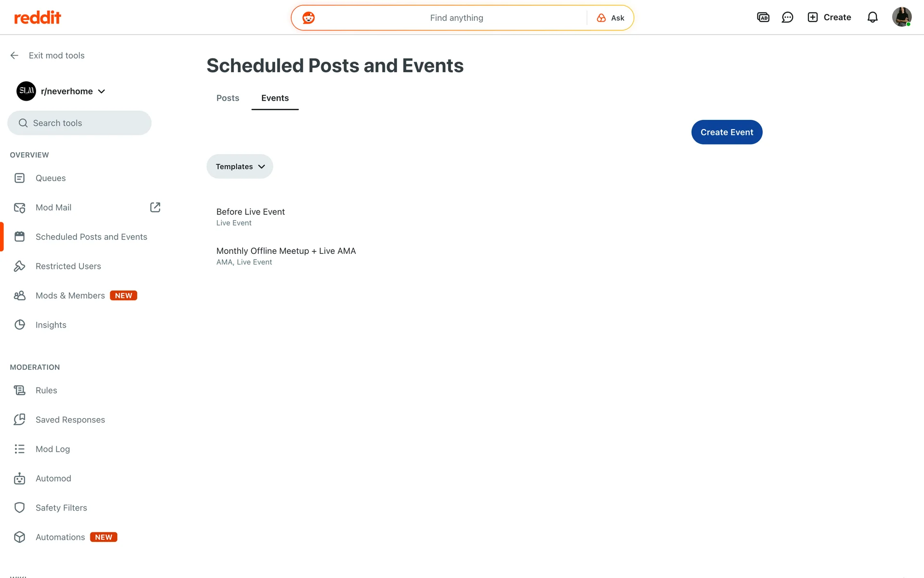Switch to the Posts tab

click(228, 98)
